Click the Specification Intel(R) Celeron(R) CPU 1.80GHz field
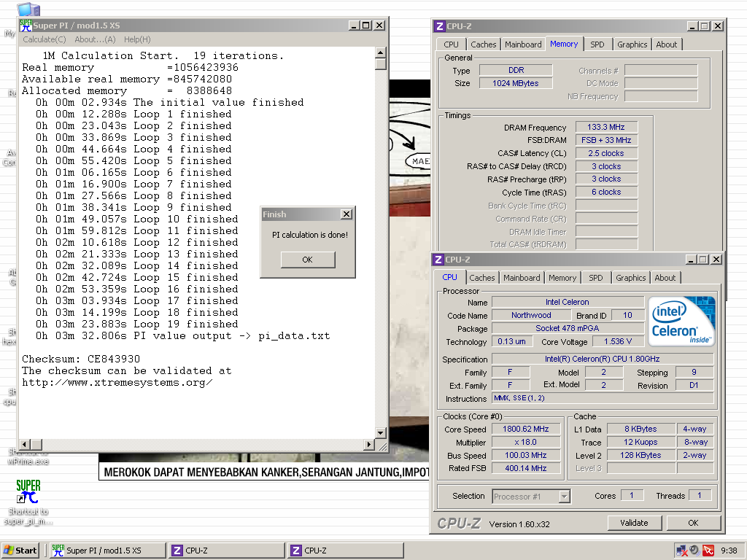Viewport: 747px width, 560px height. (x=602, y=359)
